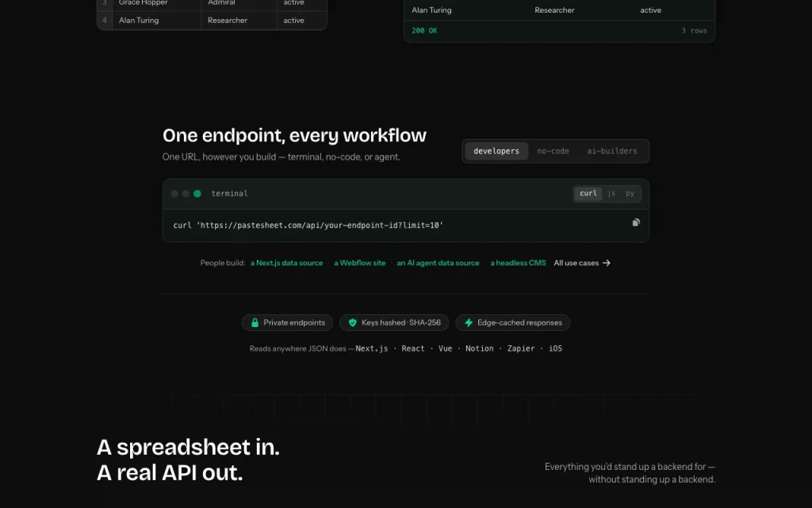The height and width of the screenshot is (508, 812).
Task: Click the 'One endpoint, every workflow' heading
Action: click(294, 135)
